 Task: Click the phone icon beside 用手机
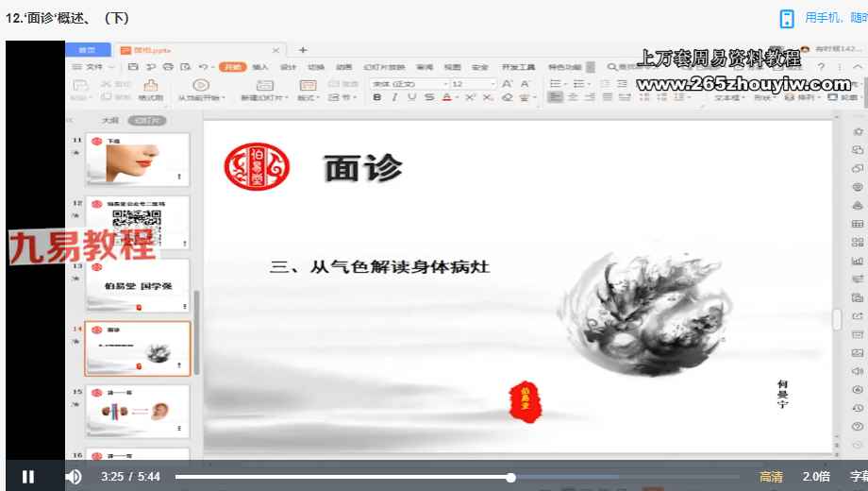tap(787, 18)
